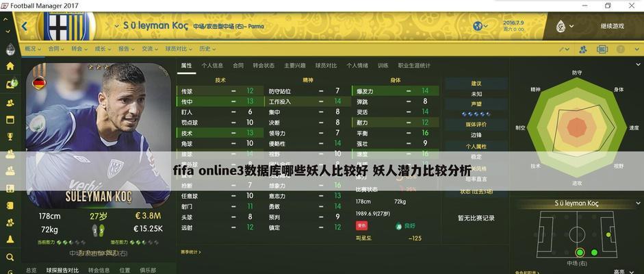Click the footedness feet icon

(98, 230)
